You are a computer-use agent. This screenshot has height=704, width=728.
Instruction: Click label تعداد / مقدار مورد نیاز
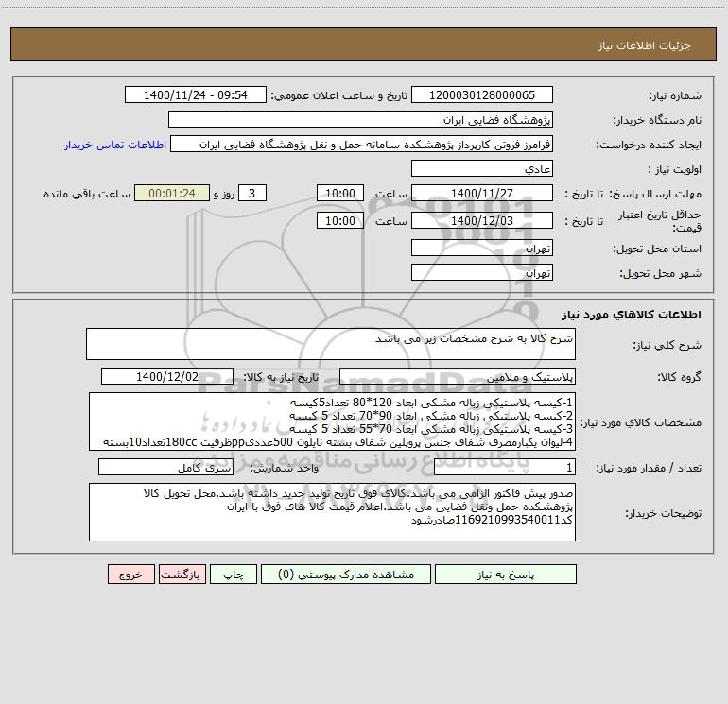[649, 469]
